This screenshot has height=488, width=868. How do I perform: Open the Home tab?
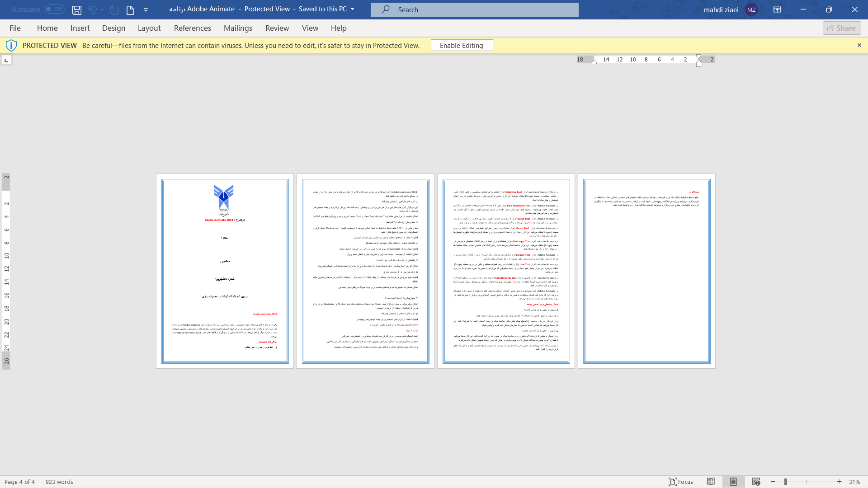(x=47, y=28)
